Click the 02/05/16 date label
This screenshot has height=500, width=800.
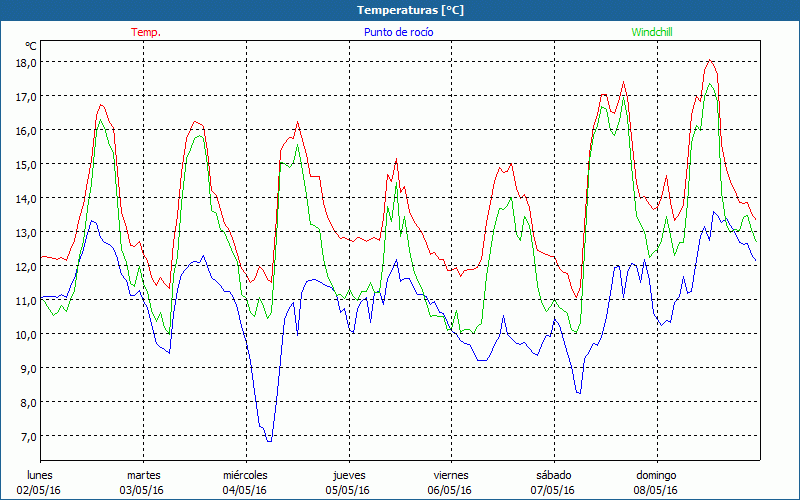coord(40,490)
